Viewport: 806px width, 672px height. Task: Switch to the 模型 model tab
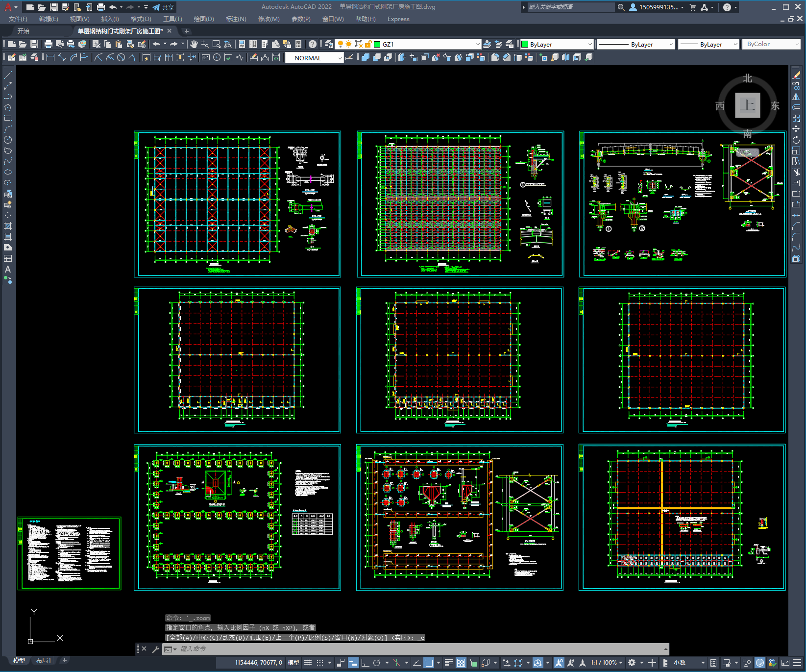coord(19,660)
